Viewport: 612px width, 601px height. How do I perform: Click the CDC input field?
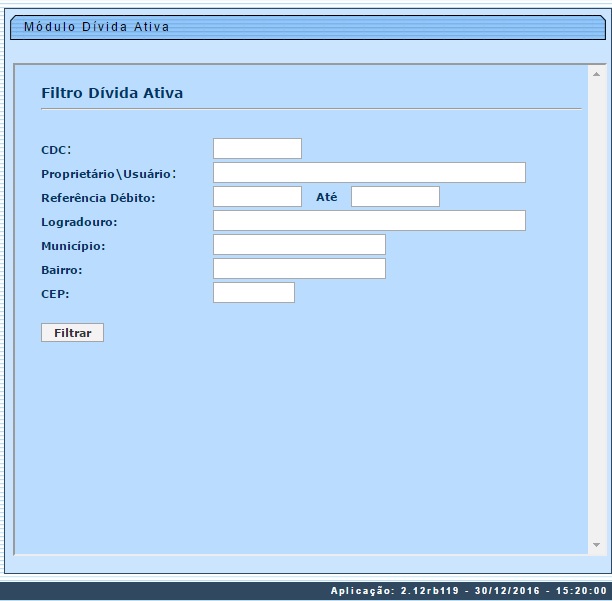[257, 149]
